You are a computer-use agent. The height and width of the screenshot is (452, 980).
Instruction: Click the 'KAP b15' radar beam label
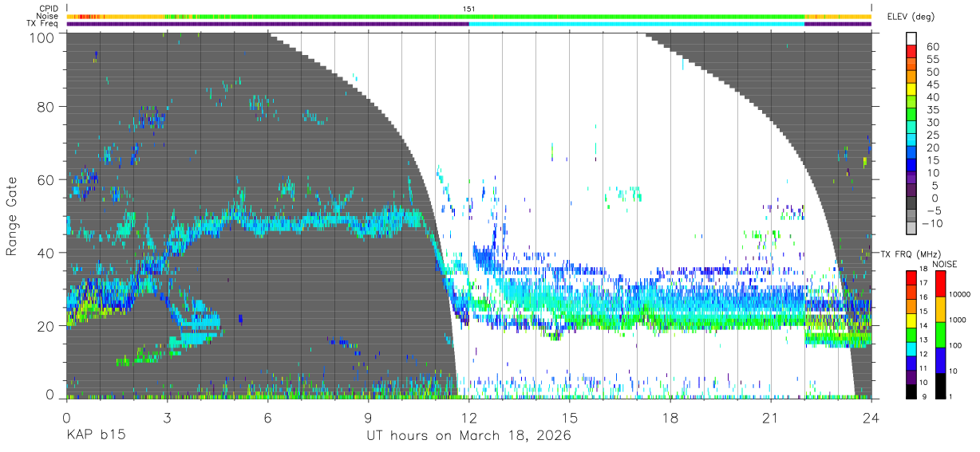point(95,436)
